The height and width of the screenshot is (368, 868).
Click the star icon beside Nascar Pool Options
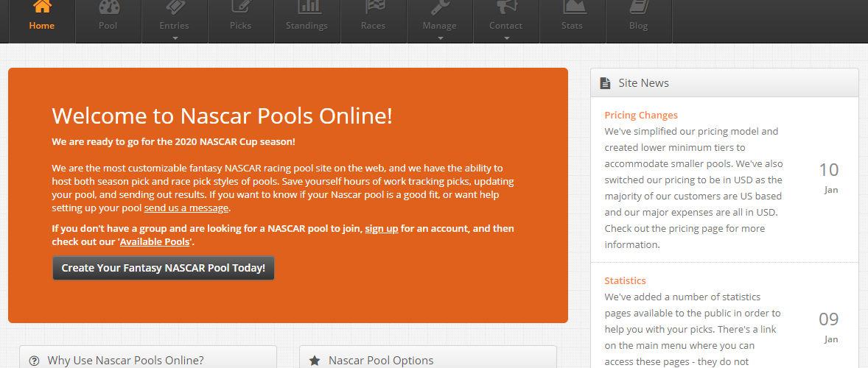315,361
